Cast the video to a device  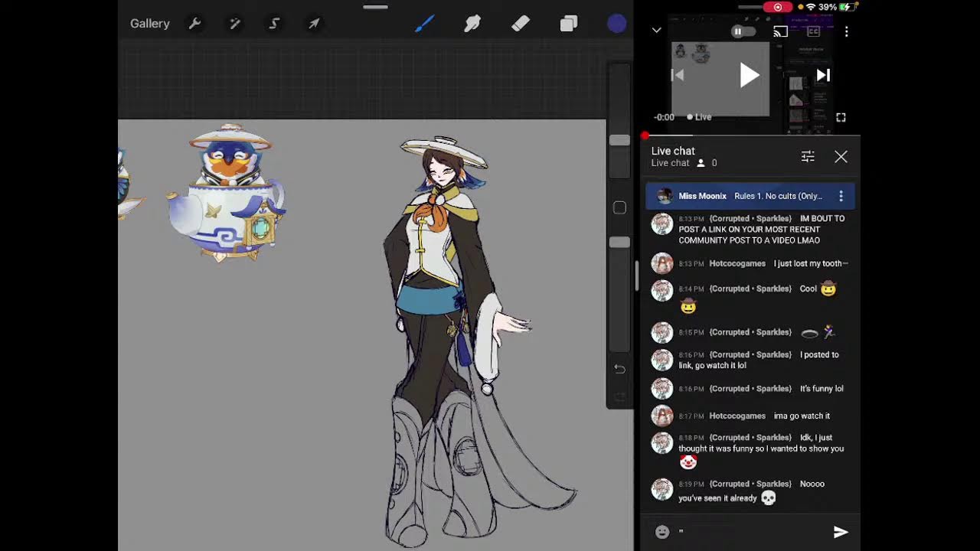tap(781, 31)
